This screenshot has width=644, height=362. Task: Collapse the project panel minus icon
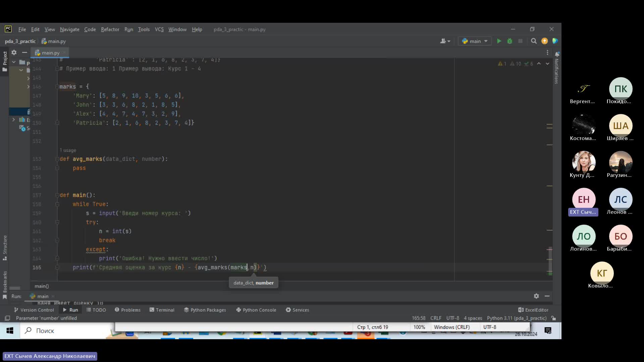click(x=24, y=52)
